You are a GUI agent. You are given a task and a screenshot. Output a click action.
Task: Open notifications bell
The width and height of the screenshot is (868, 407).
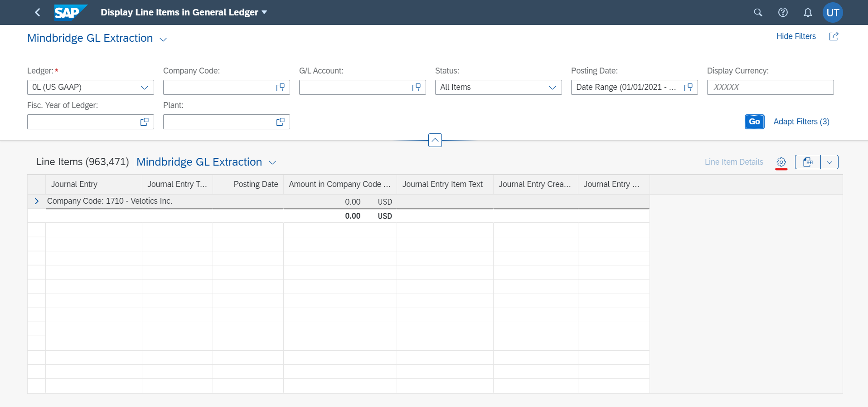[808, 12]
